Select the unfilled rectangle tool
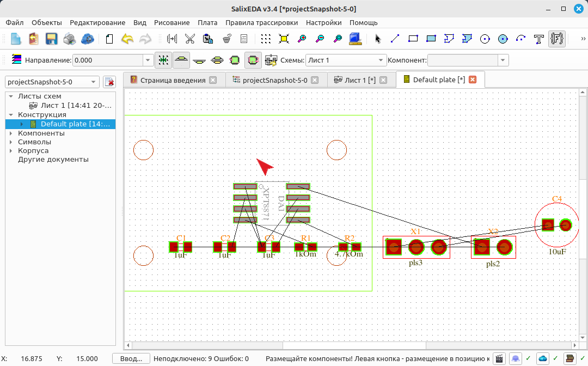This screenshot has width=588, height=366. 413,39
